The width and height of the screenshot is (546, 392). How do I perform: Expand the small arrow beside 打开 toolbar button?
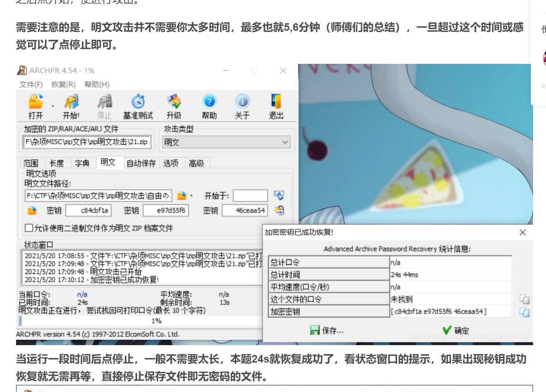pyautogui.click(x=52, y=106)
